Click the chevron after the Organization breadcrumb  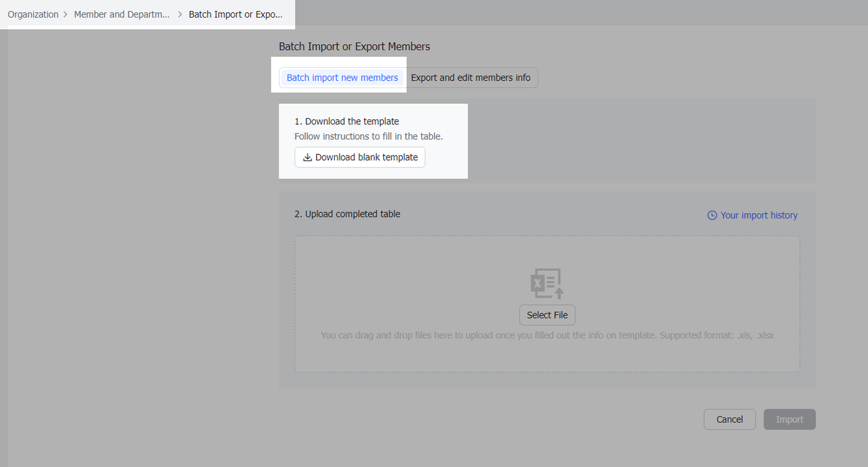coord(66,14)
